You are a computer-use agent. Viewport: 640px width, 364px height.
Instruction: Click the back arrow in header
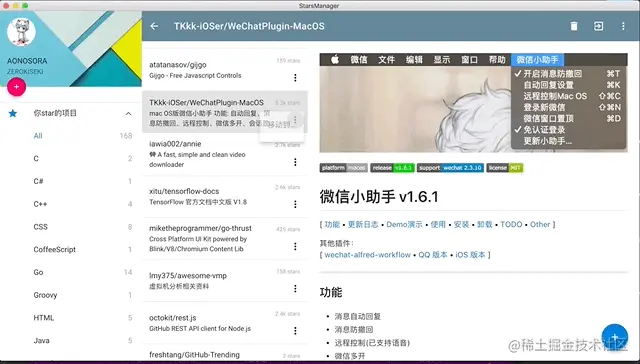click(154, 26)
